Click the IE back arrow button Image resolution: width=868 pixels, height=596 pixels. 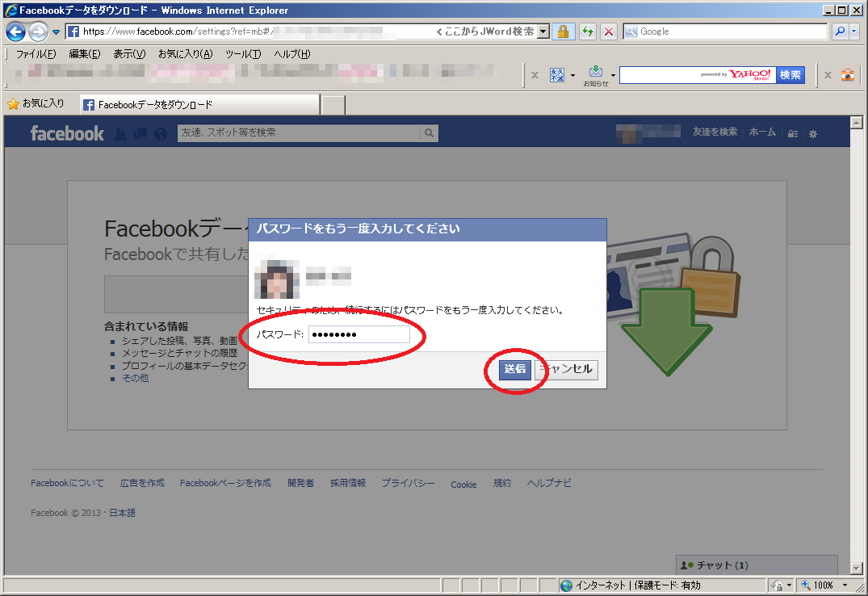click(15, 31)
